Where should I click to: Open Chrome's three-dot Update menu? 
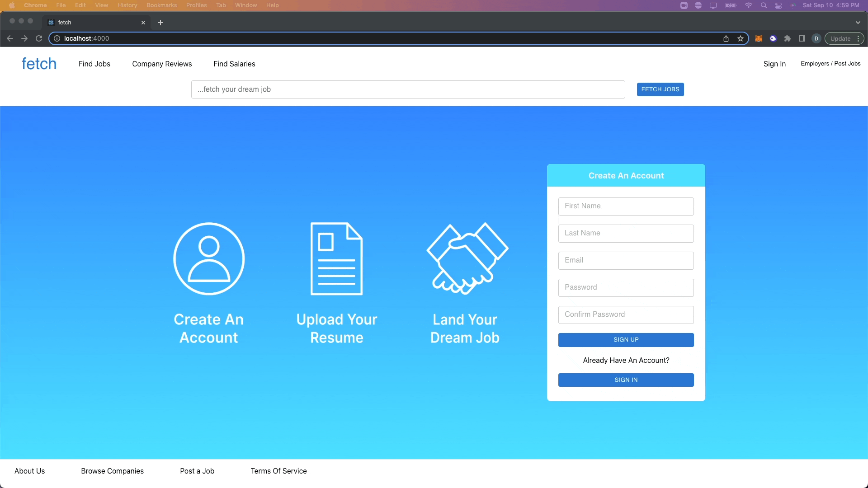coord(858,38)
